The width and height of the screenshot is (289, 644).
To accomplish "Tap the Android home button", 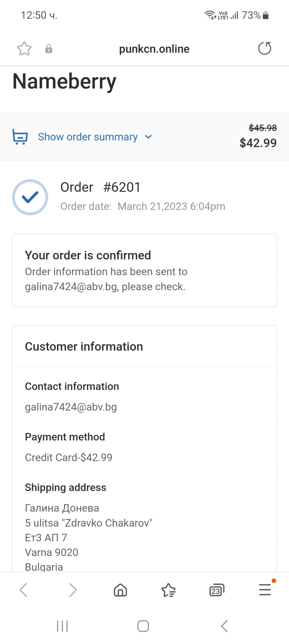I will click(143, 626).
